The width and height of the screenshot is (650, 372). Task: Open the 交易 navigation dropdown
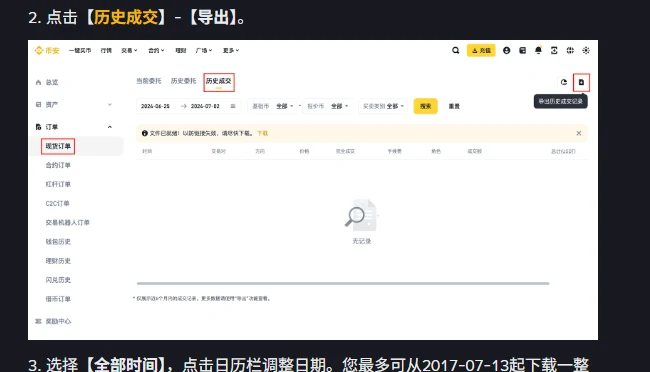click(x=129, y=51)
